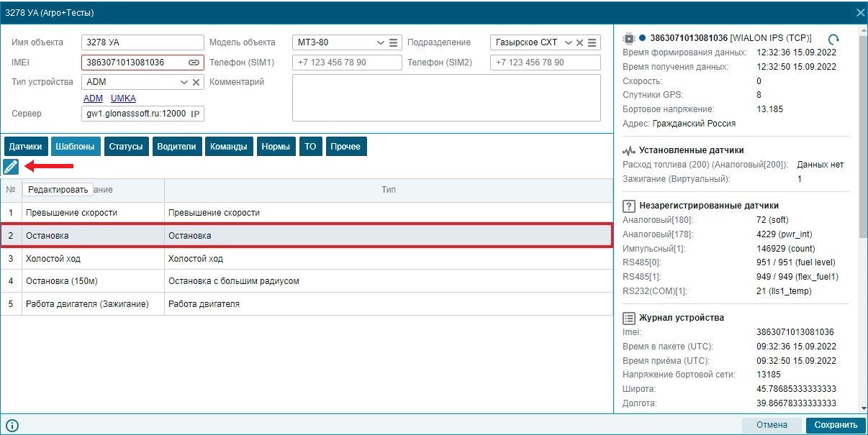Click the device chip icon by IMEI header

point(628,38)
